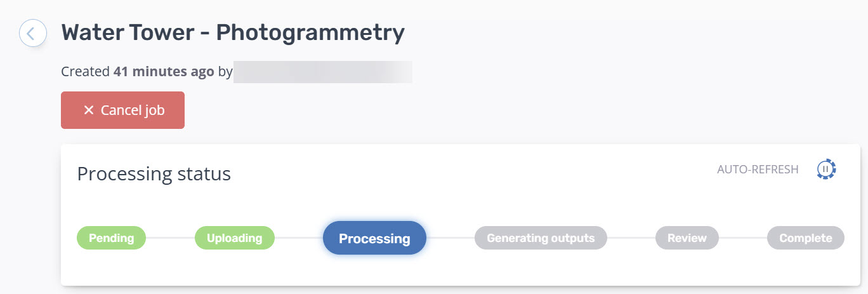Image resolution: width=868 pixels, height=294 pixels.
Task: Select the Review stage pill
Action: click(687, 238)
